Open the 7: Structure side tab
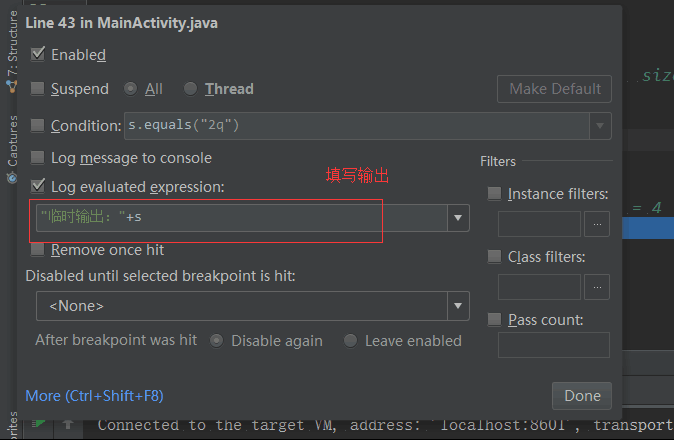This screenshot has width=674, height=440. 12,52
